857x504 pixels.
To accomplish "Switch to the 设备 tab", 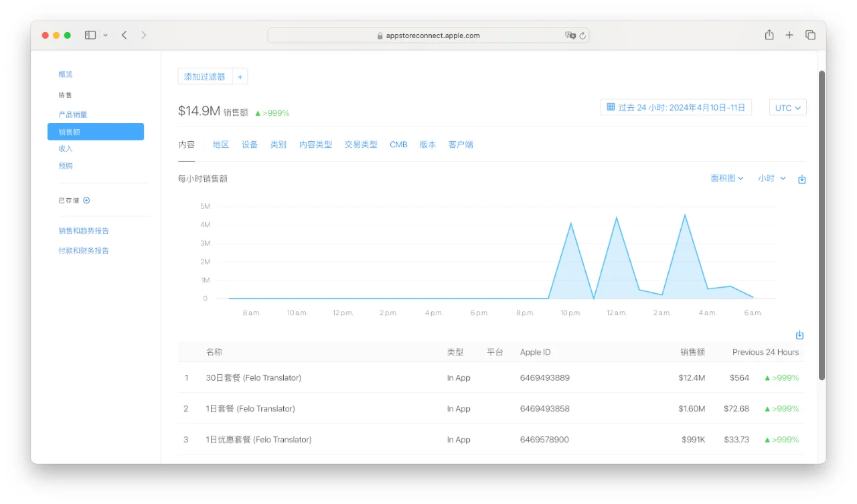I will click(250, 145).
